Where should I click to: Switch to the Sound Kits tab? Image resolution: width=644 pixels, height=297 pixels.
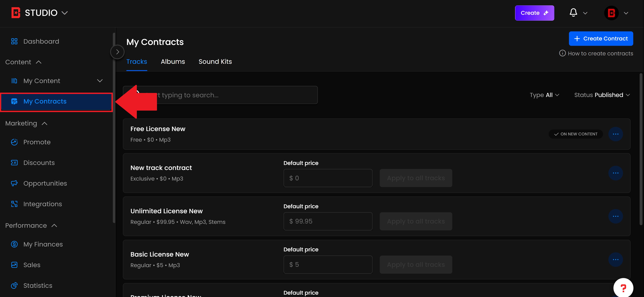[215, 62]
